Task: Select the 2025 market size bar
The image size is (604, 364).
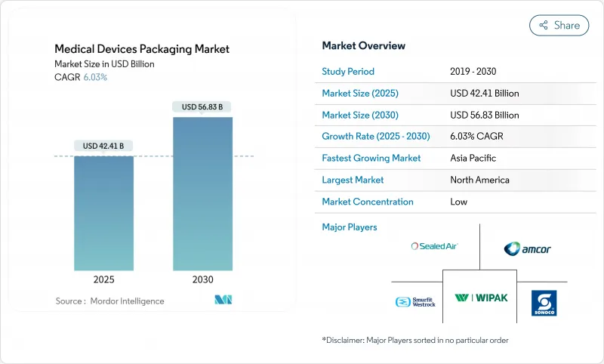Action: click(103, 214)
